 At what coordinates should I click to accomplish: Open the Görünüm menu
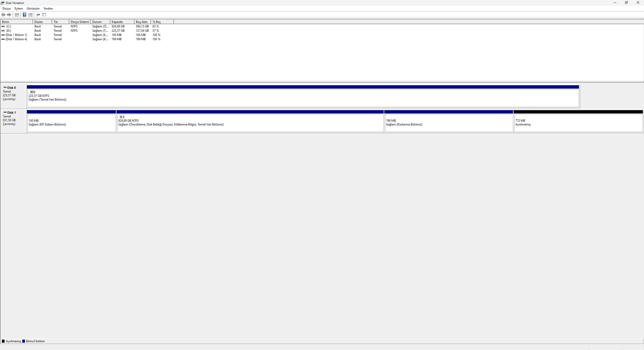33,9
